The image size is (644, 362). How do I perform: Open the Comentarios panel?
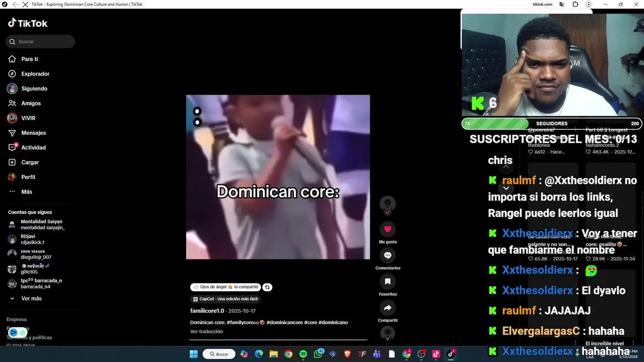click(x=387, y=255)
